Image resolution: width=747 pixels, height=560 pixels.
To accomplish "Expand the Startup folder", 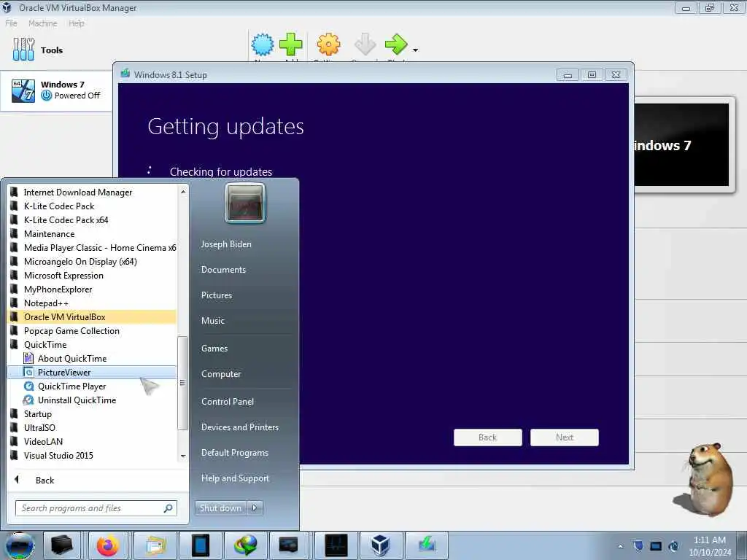I will [93, 414].
